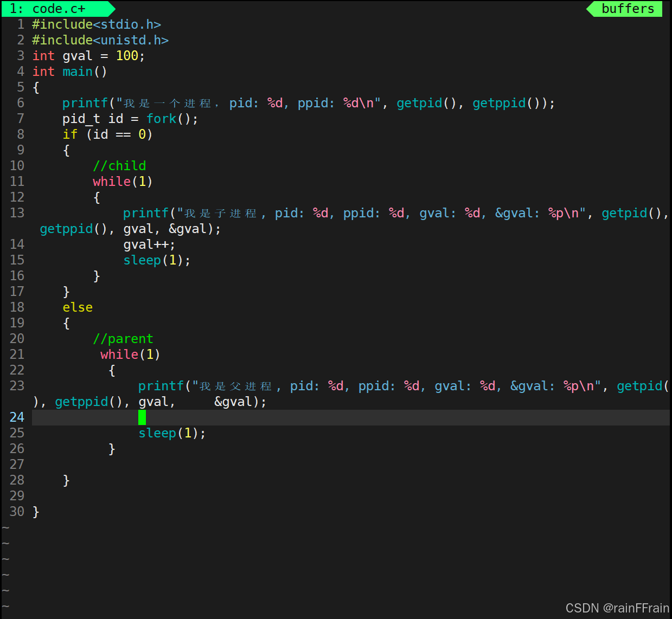Click the closing brace on line 16
Image resolution: width=672 pixels, height=619 pixels.
97,276
